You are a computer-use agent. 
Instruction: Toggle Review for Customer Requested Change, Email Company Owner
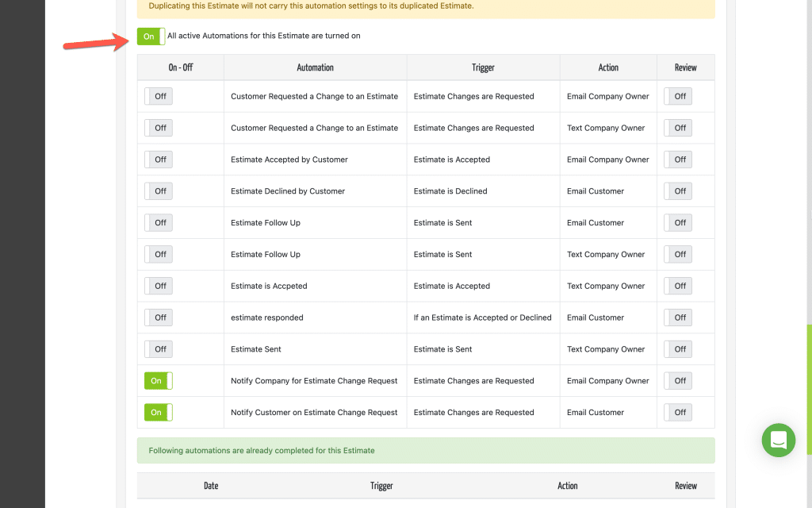[x=678, y=96]
